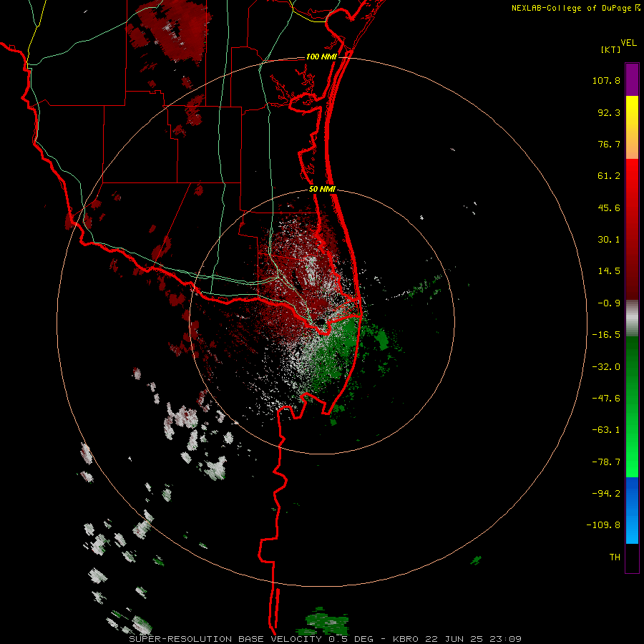Viewport: 644px width, 644px height.
Task: Click the blue color bar segment
Action: pyautogui.click(x=632, y=510)
